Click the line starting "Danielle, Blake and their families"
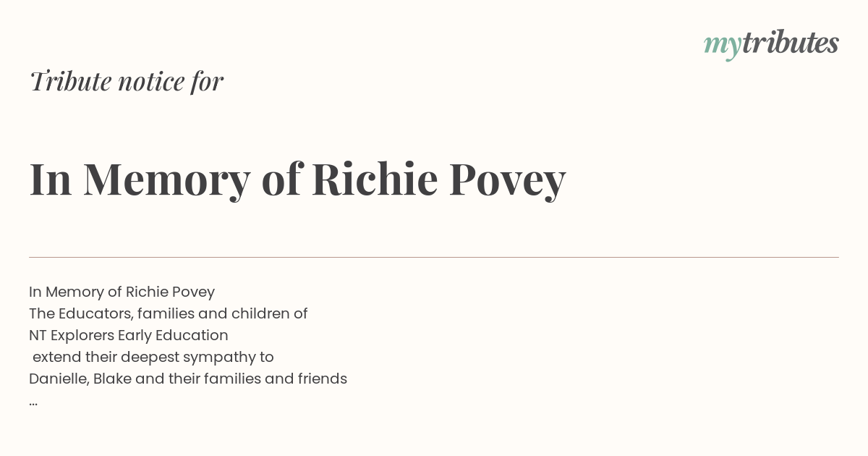The width and height of the screenshot is (868, 456). (188, 379)
